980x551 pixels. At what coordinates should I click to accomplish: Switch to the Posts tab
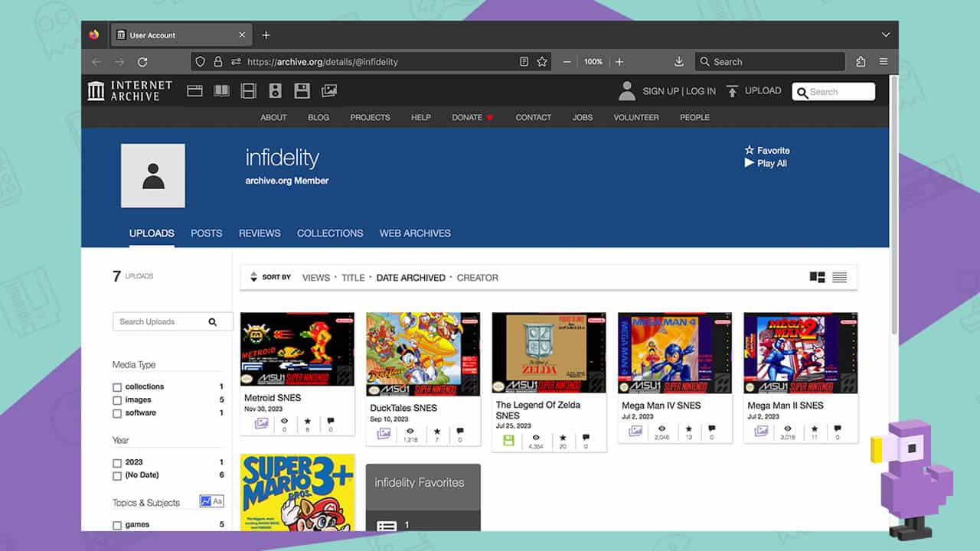[x=206, y=233]
